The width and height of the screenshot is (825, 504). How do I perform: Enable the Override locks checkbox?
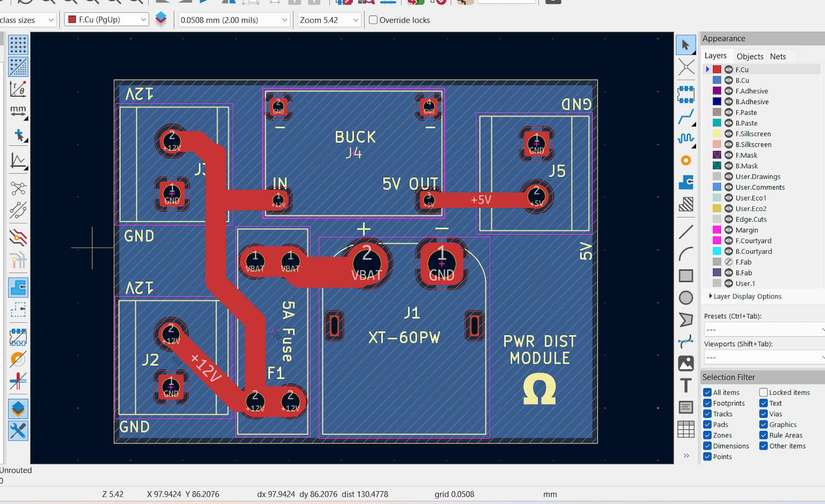click(373, 20)
